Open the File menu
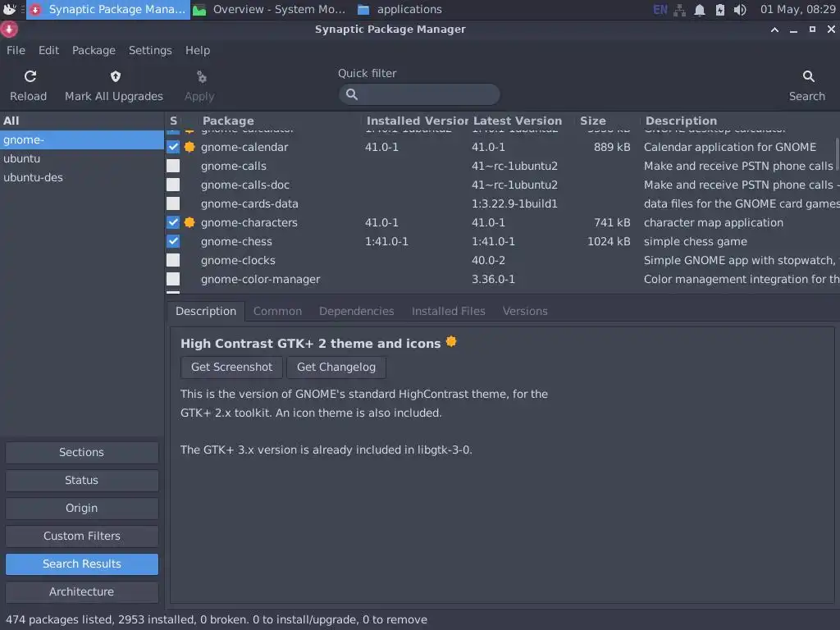Image resolution: width=840 pixels, height=630 pixels. (x=16, y=50)
